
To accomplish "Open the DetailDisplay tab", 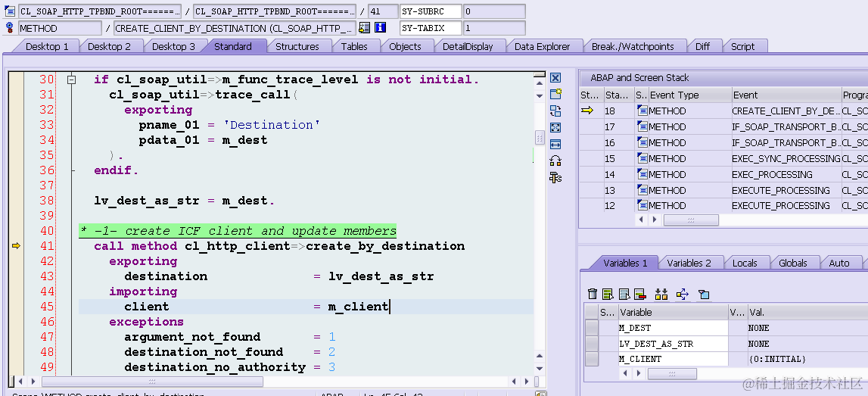I will tap(468, 46).
